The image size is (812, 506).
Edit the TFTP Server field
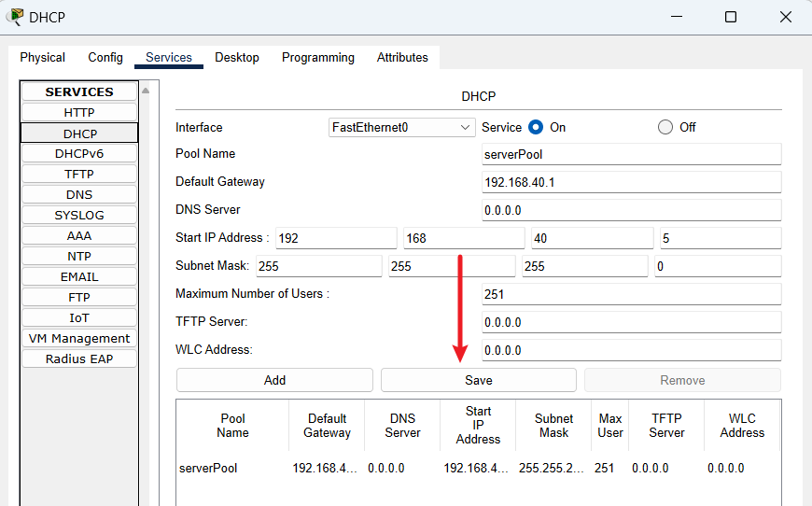click(631, 322)
